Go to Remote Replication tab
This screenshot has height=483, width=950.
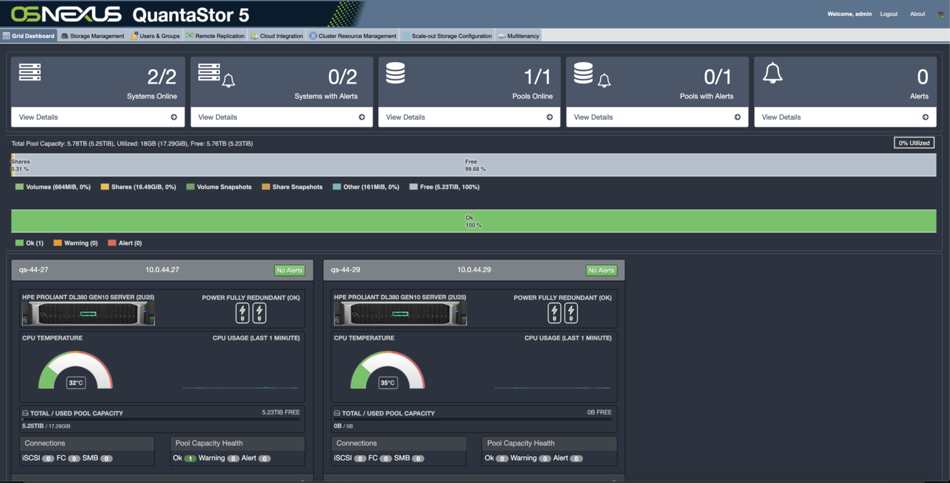[x=215, y=36]
